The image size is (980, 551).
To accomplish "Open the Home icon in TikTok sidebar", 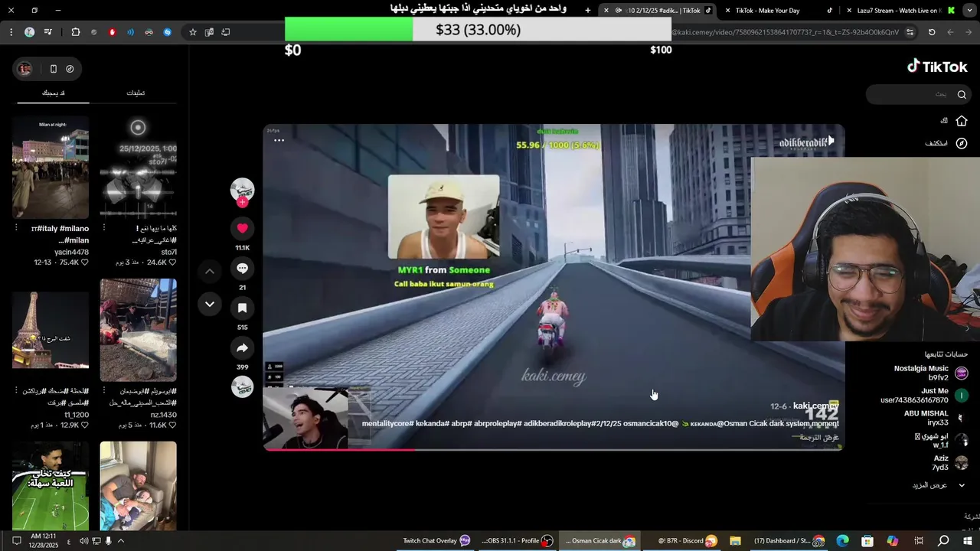I will click(962, 121).
